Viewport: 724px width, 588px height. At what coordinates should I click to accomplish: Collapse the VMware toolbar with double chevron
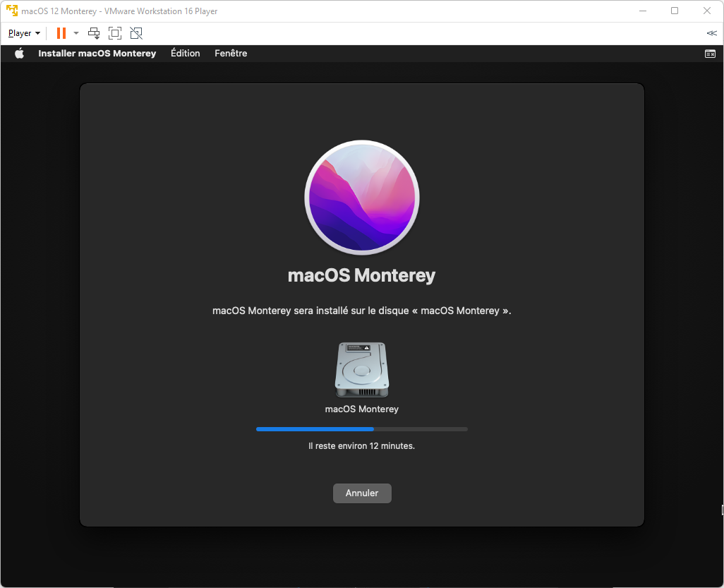711,32
